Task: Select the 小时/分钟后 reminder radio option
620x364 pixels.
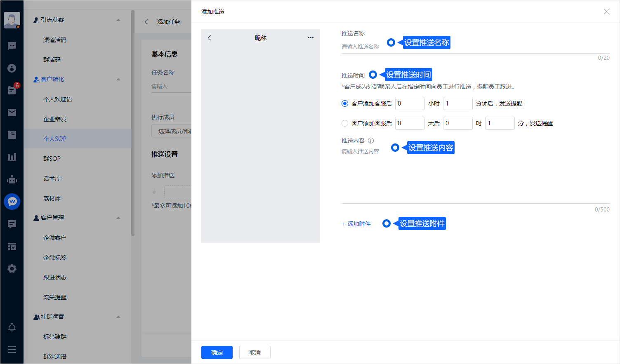Action: pos(345,103)
